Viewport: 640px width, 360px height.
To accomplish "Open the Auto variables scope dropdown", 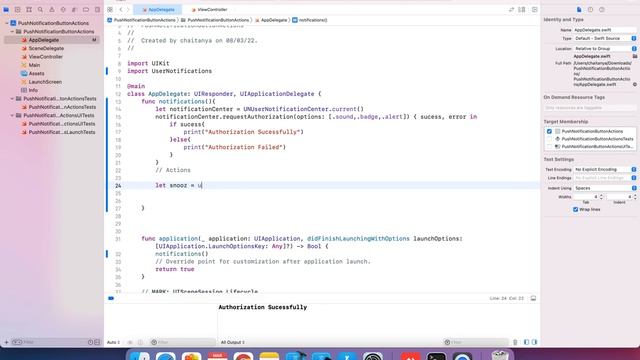I will (x=113, y=342).
